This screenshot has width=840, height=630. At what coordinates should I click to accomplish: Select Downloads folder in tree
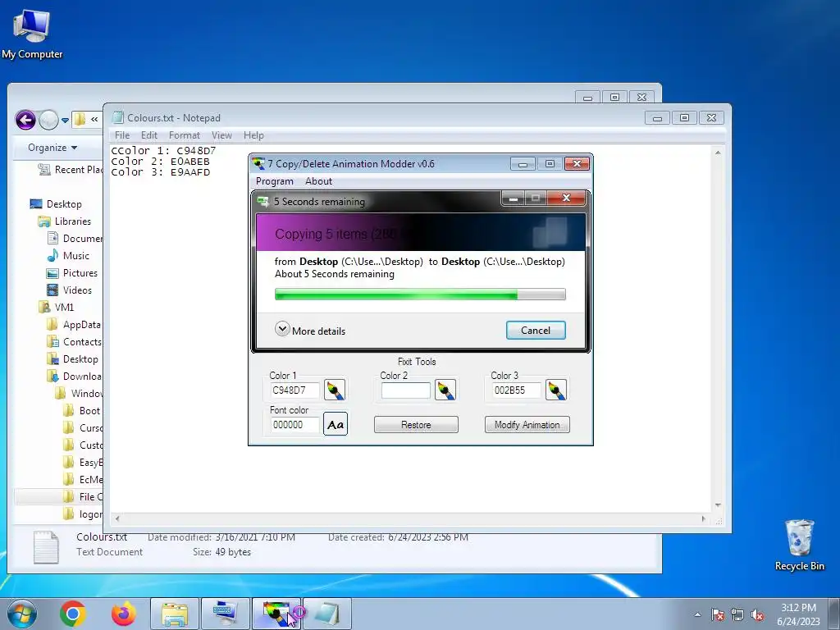pos(74,376)
